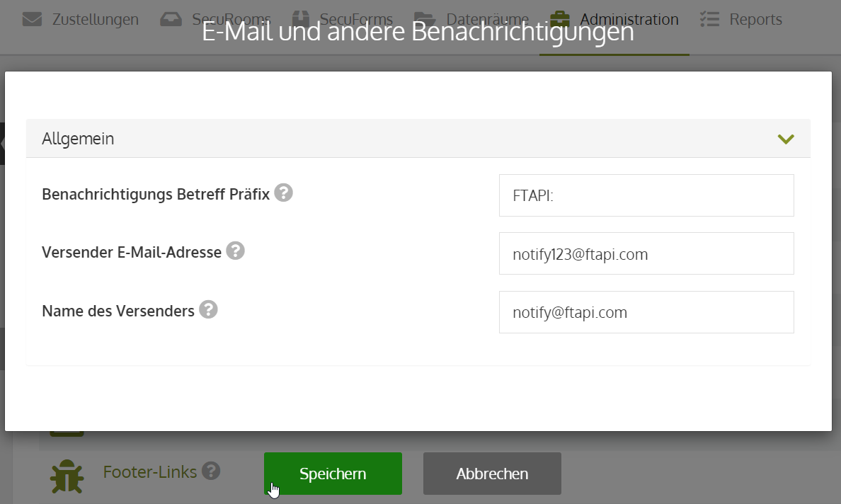Focus the Betreff Präfix field containing FTAPI:

coord(646,195)
